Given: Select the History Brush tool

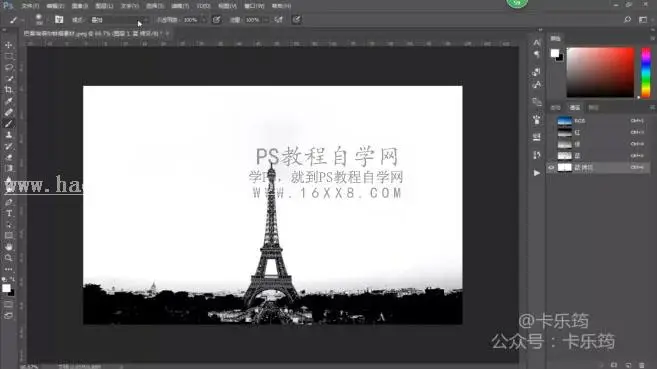Looking at the screenshot, I should [8, 146].
